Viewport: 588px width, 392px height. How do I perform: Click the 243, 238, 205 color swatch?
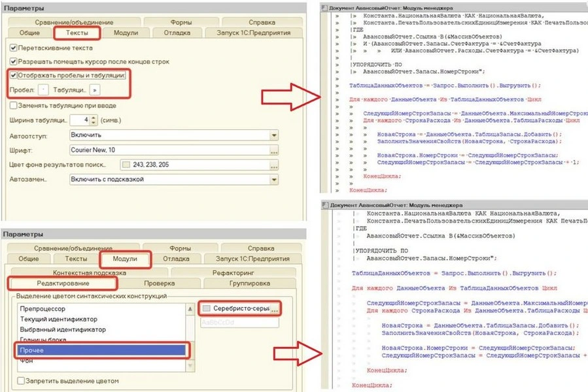click(126, 165)
